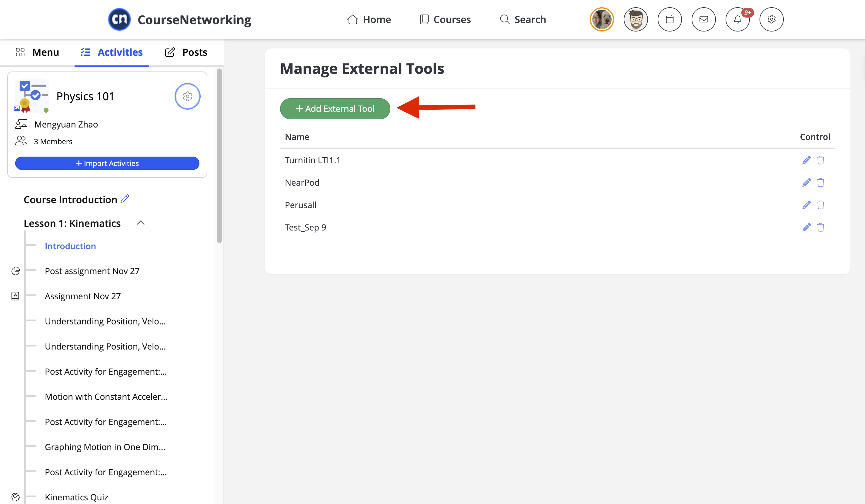Delete the Perusall tool
The width and height of the screenshot is (865, 504).
coord(820,205)
